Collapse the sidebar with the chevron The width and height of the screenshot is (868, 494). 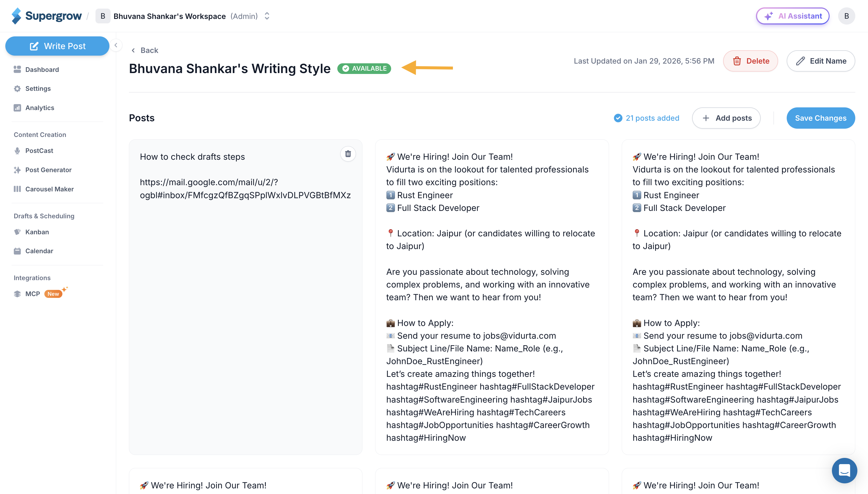point(116,45)
